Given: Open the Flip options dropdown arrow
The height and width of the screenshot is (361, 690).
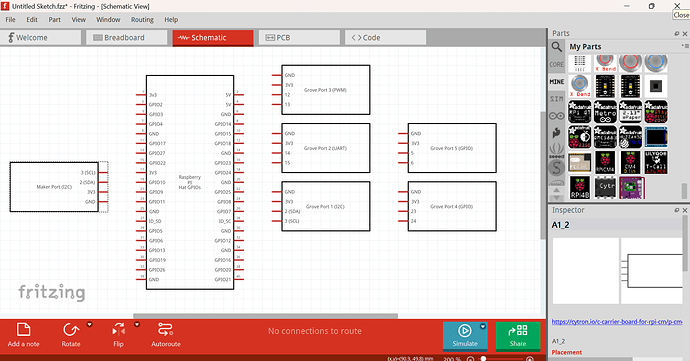Looking at the screenshot, I should click(x=137, y=324).
